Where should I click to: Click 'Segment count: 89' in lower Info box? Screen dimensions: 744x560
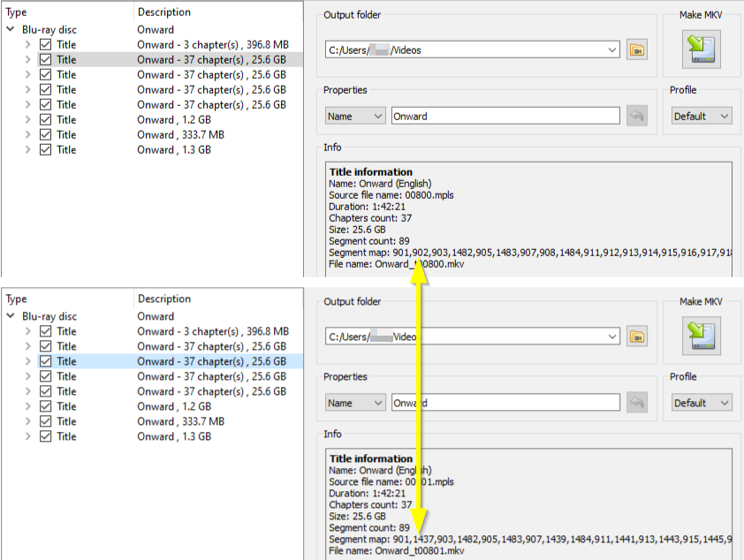[x=368, y=527]
